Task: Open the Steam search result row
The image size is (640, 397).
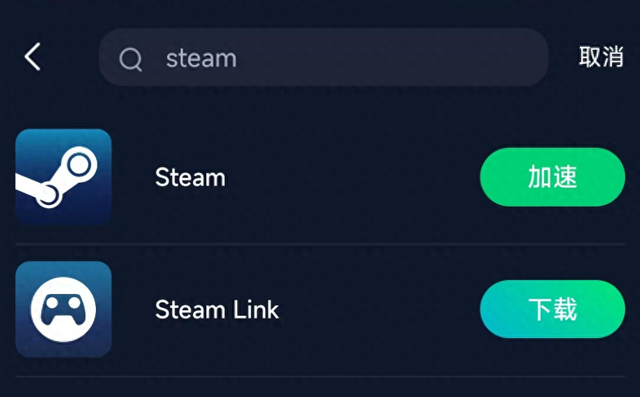Action: coord(320,177)
